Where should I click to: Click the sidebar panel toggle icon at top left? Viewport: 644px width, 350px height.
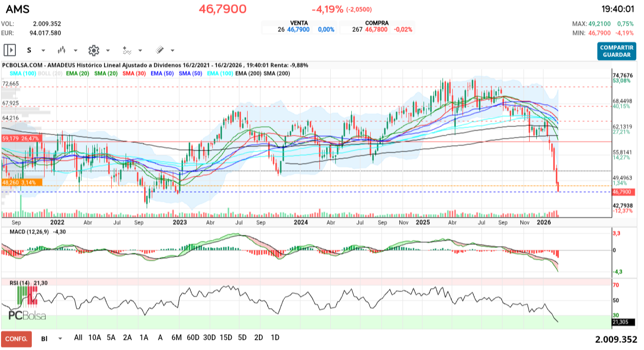click(10, 50)
